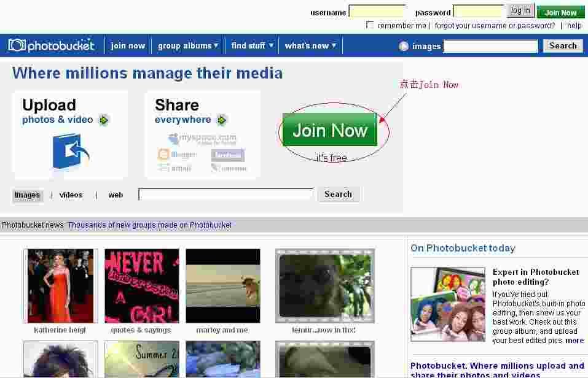Focus the password input field

pyautogui.click(x=479, y=11)
